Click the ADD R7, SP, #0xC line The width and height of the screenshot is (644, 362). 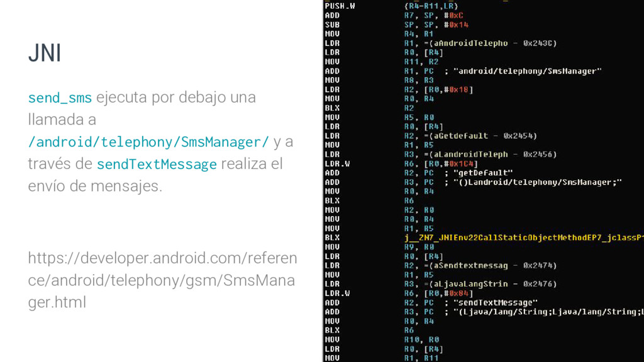(394, 16)
